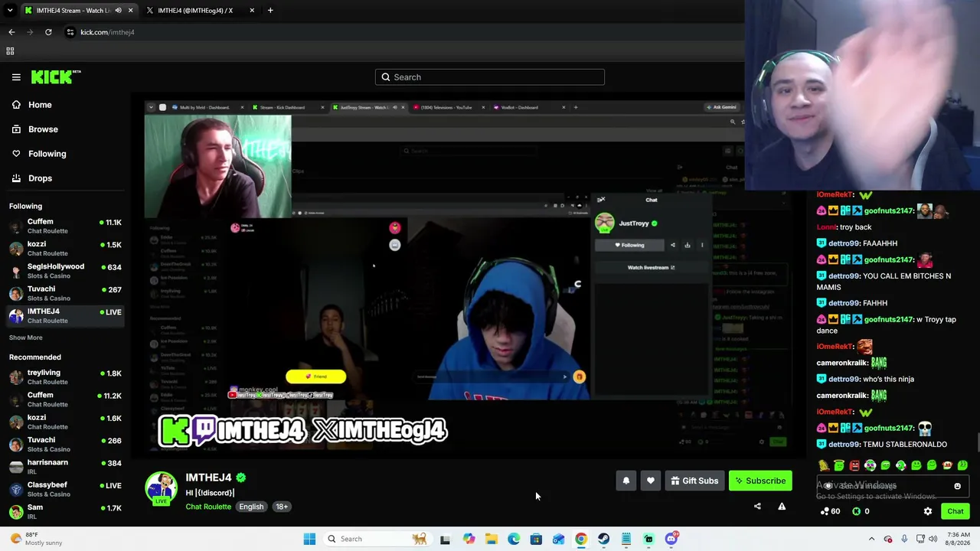Send message with the Chat button
Image resolution: width=980 pixels, height=551 pixels.
click(955, 511)
